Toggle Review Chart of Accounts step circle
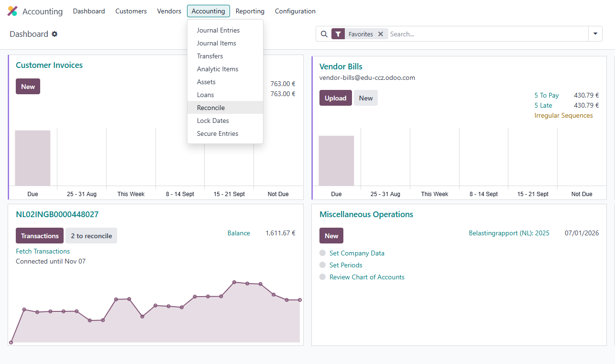 (322, 277)
